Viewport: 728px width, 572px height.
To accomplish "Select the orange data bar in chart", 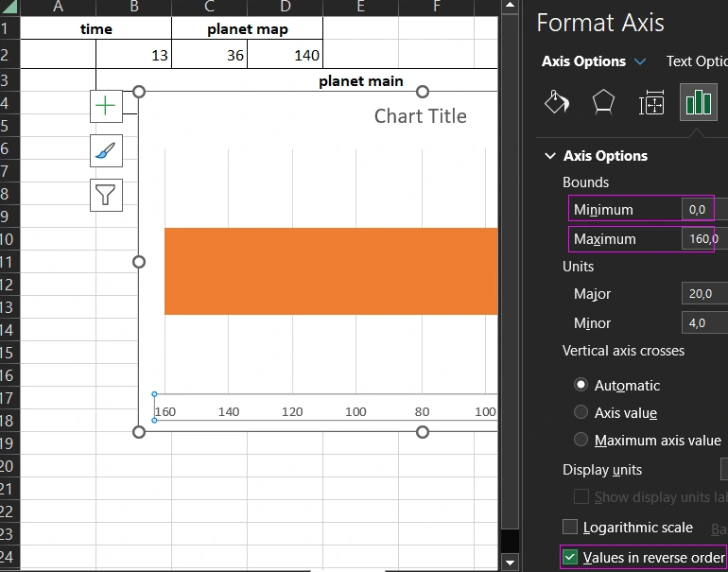I will coord(331,271).
